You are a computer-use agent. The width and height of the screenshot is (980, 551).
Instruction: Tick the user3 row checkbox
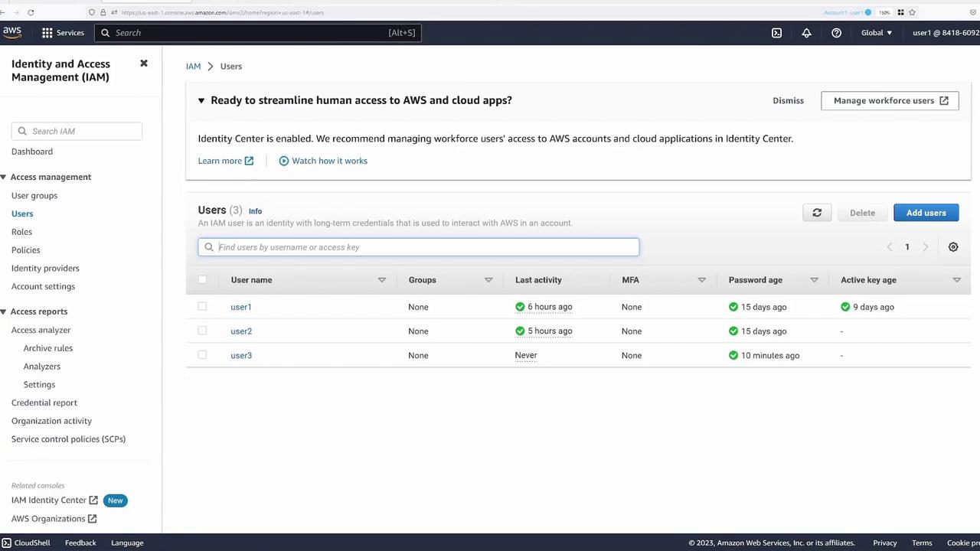(x=202, y=355)
